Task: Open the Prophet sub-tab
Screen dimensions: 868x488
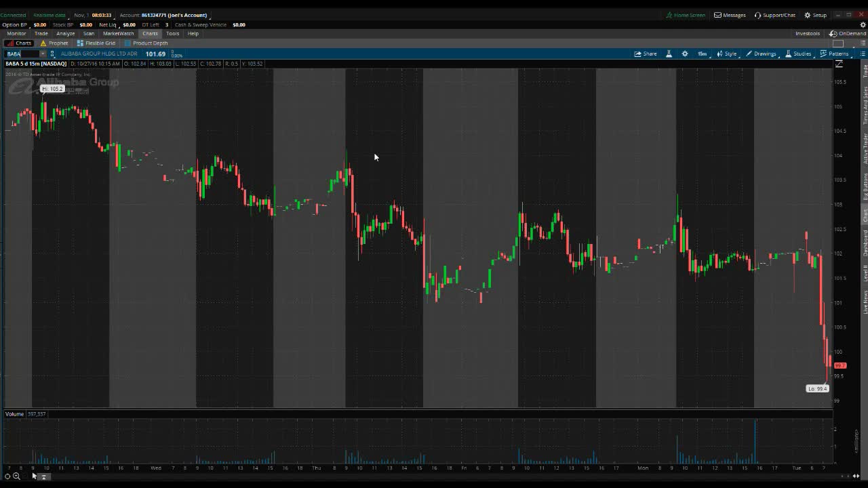Action: [54, 43]
